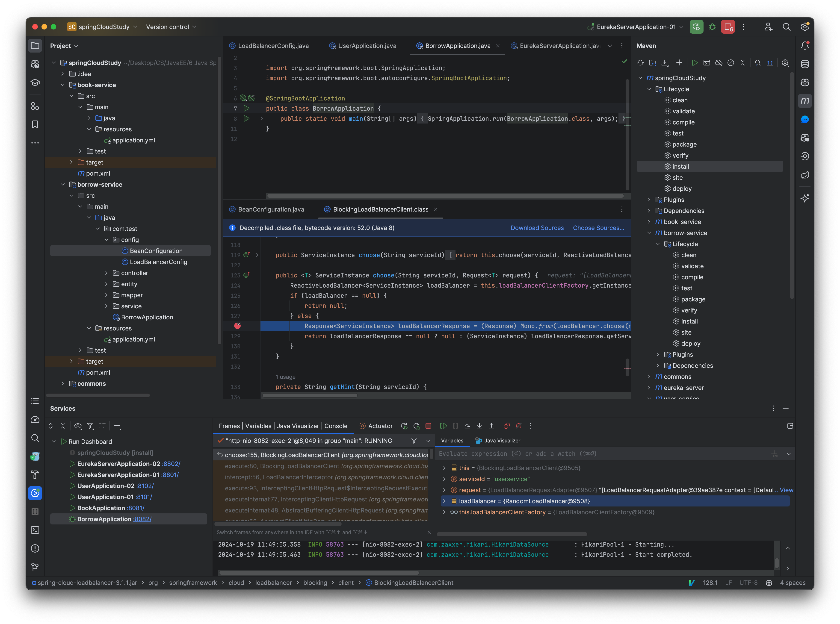Screen dimensions: 840x624
Task: Expand Plugins node under springCloudStudy in Maven
Action: coord(649,200)
